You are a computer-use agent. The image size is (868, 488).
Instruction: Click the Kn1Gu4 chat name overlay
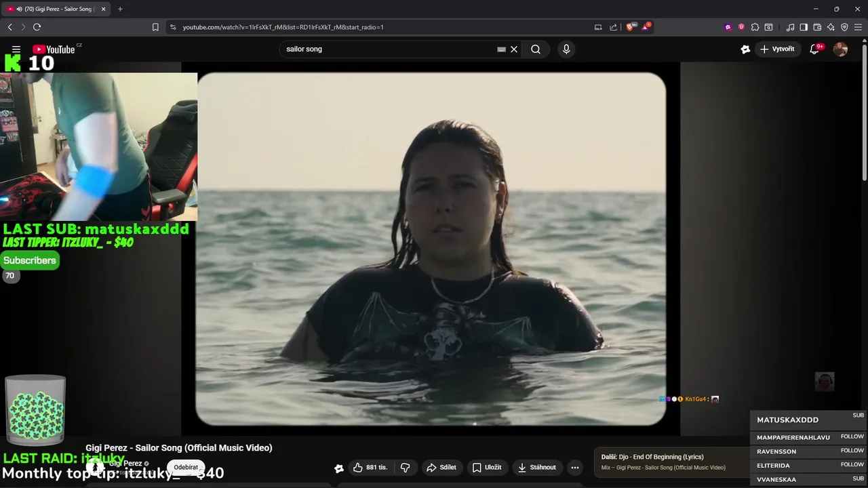(695, 399)
